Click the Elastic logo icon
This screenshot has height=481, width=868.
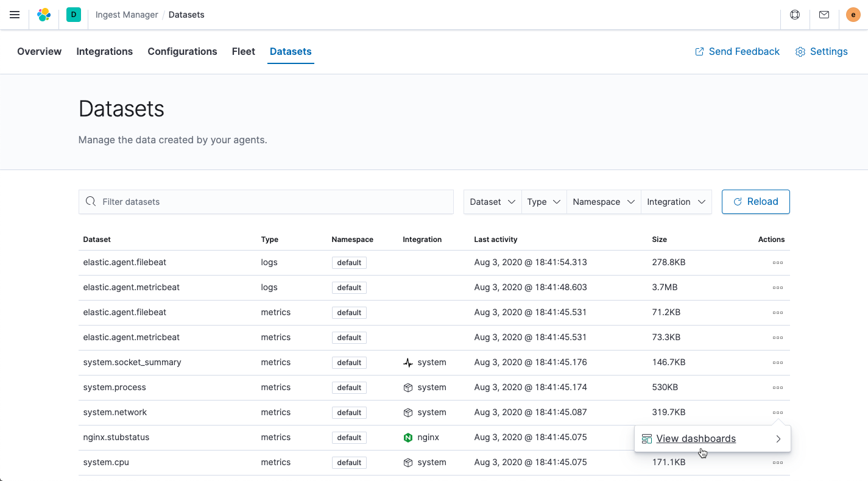click(44, 15)
